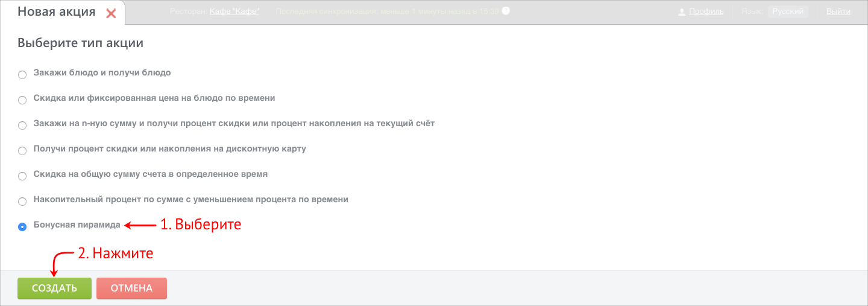Select the Получи процент скидки на дисконтную карту radio

click(22, 151)
